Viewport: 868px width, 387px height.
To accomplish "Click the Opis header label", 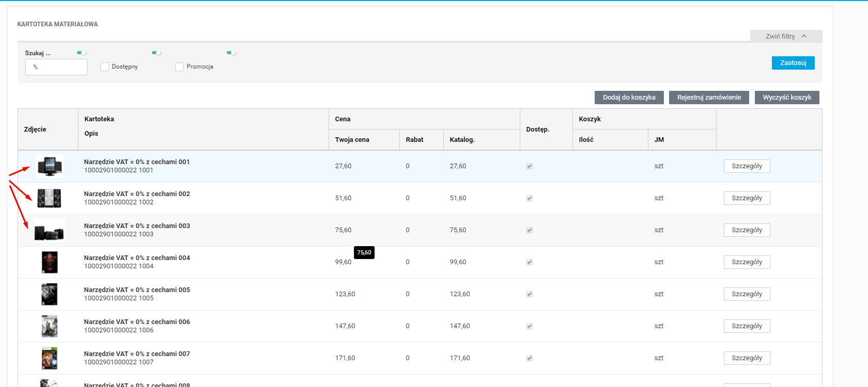I will coord(91,134).
